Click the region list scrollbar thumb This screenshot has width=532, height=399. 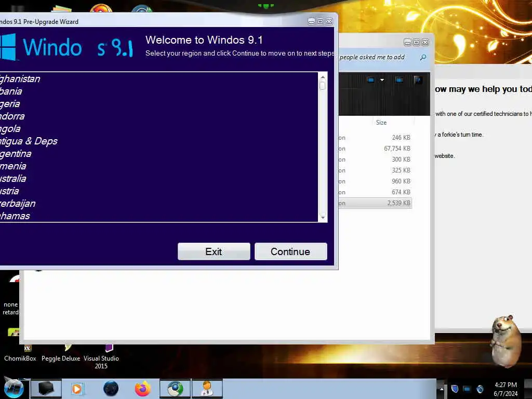(x=323, y=86)
